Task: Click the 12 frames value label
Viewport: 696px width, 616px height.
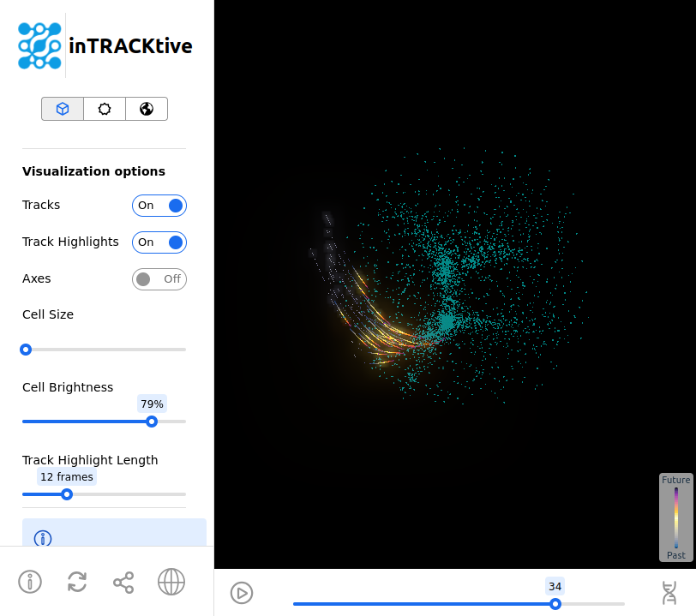Action: [x=67, y=476]
